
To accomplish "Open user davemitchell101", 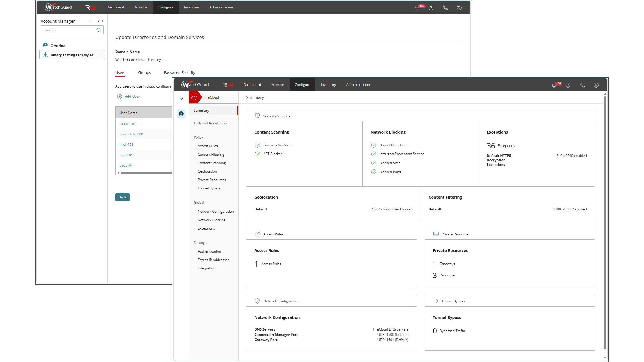I will pyautogui.click(x=131, y=134).
